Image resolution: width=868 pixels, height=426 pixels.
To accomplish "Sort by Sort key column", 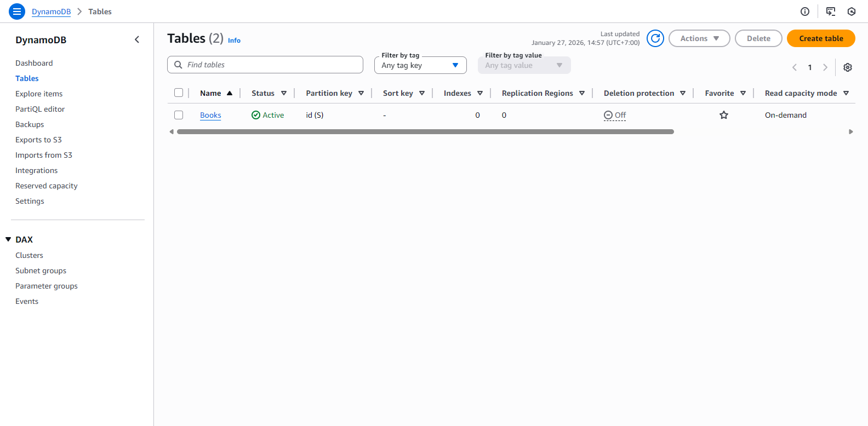I will pos(422,93).
